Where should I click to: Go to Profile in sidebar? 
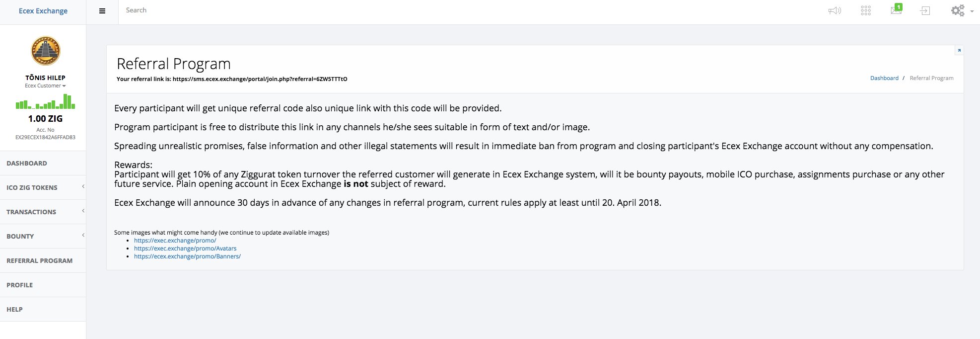pos(43,285)
